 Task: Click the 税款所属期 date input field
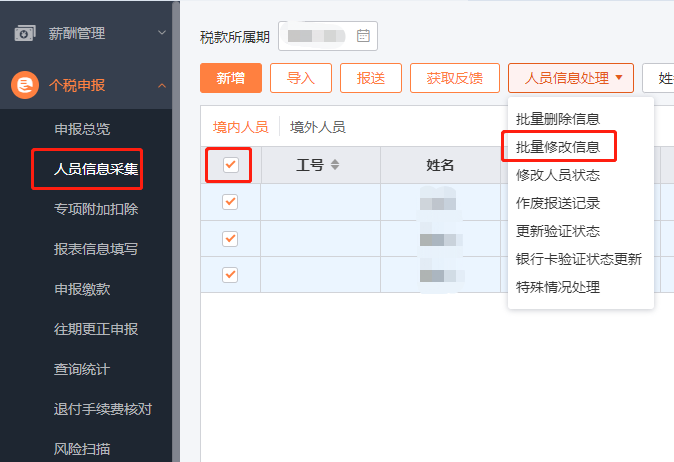pos(328,36)
